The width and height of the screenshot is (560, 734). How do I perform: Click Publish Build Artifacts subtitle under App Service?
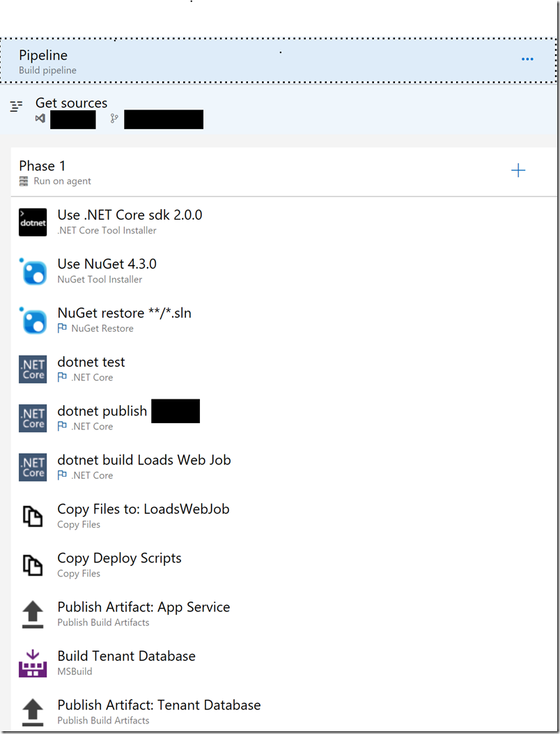(103, 622)
